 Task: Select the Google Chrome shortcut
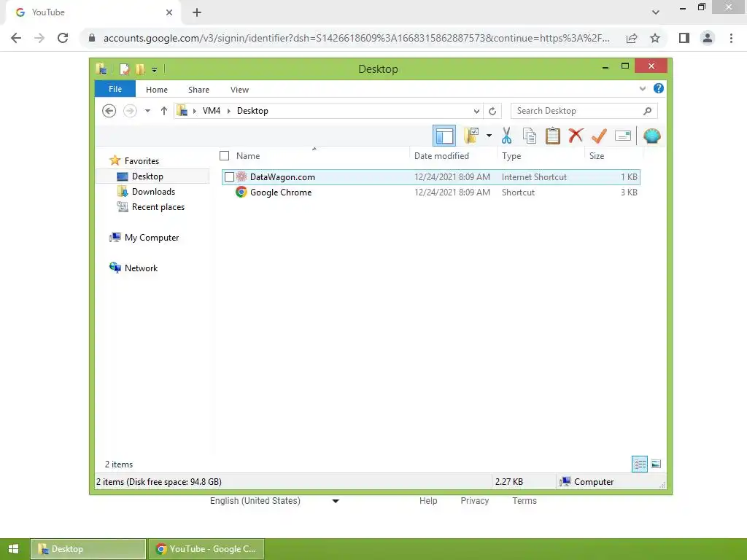pyautogui.click(x=431, y=192)
